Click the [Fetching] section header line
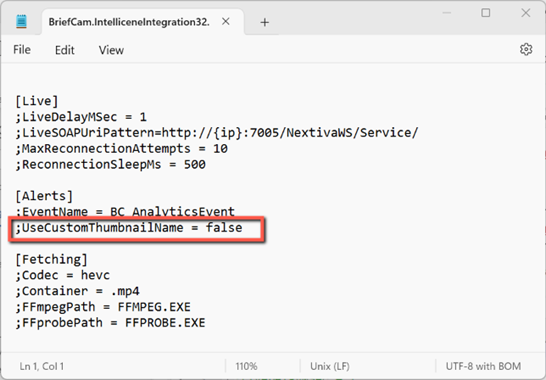Screen dimensions: 546x380 tap(51, 259)
